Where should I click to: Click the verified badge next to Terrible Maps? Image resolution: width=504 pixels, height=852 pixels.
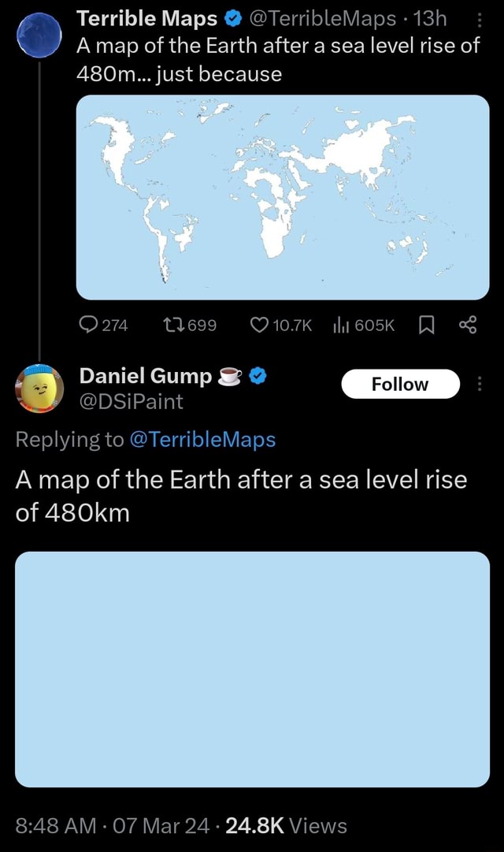point(232,19)
